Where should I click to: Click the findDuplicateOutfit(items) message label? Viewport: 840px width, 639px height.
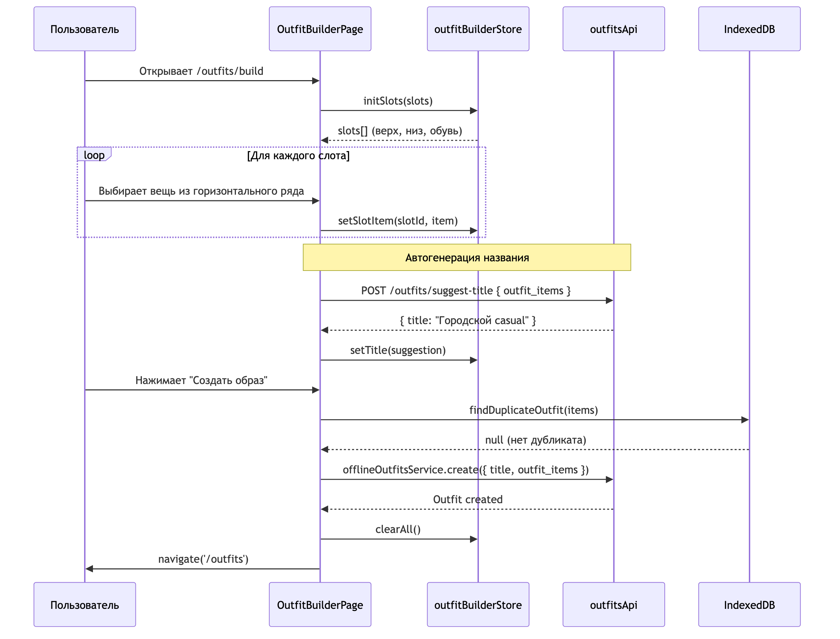point(533,410)
